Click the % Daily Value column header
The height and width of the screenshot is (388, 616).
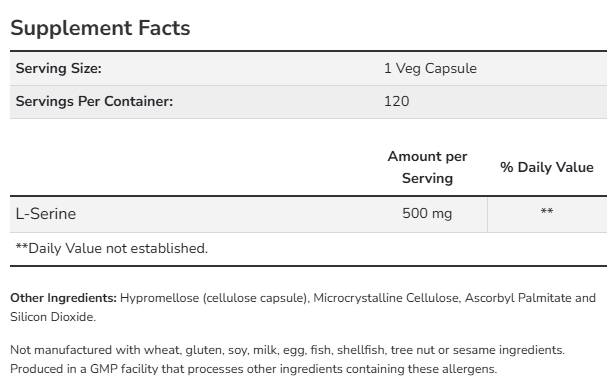click(x=547, y=167)
